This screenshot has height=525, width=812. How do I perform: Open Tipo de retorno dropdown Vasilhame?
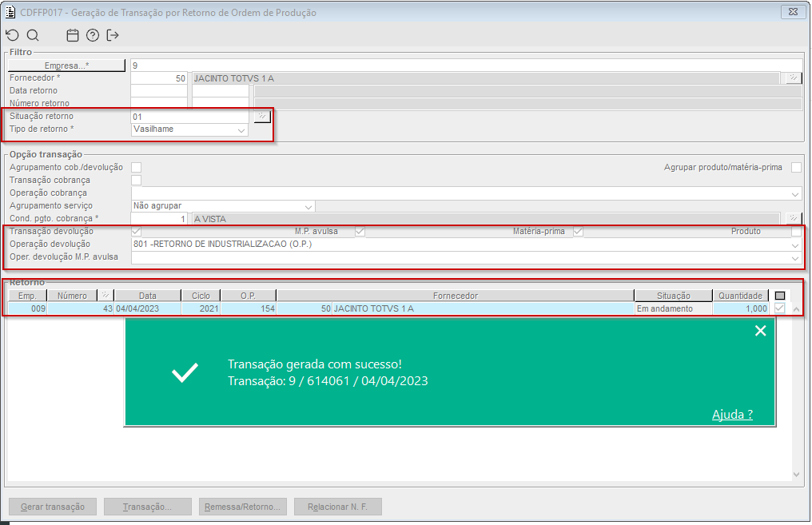coord(189,129)
